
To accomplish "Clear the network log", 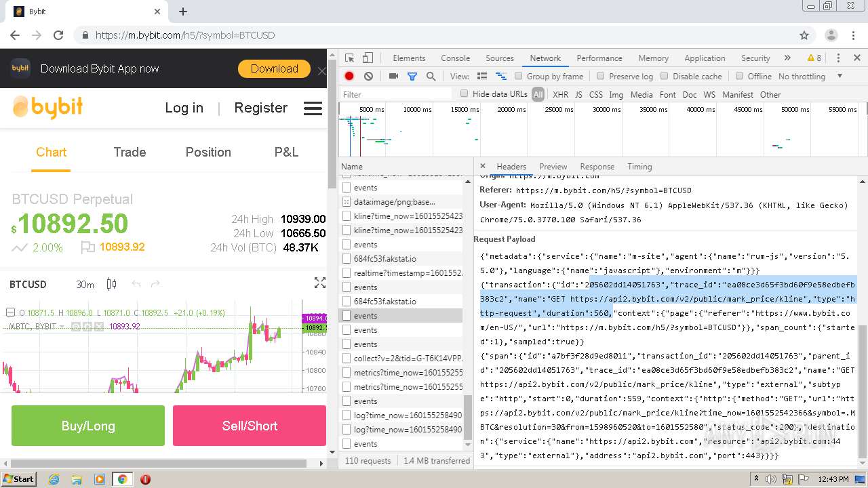I will point(368,77).
